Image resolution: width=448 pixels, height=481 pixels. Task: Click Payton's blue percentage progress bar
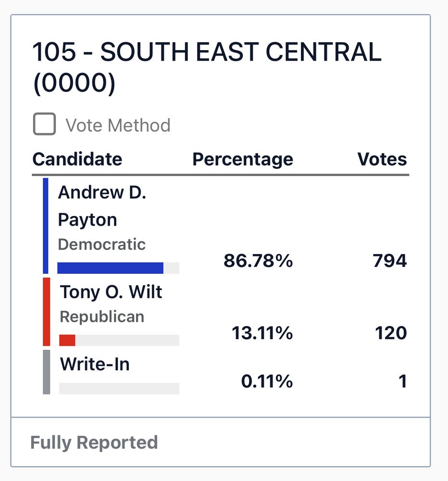coord(111,268)
